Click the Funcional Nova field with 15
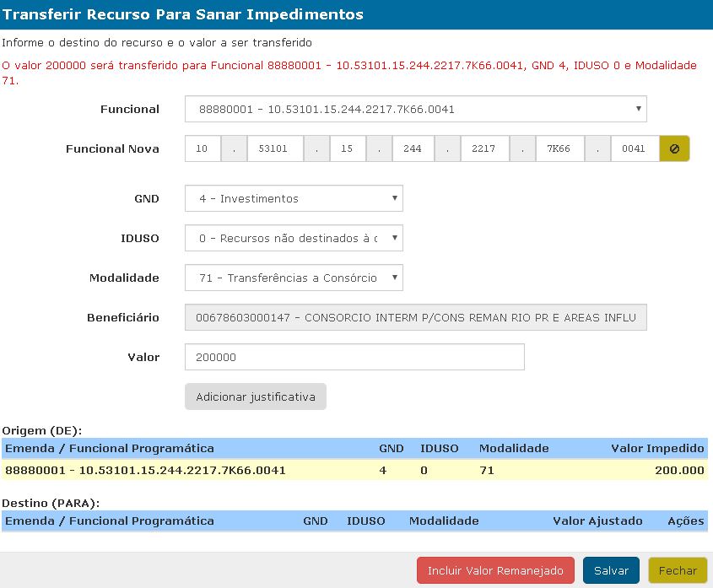The width and height of the screenshot is (713, 588). click(x=347, y=148)
